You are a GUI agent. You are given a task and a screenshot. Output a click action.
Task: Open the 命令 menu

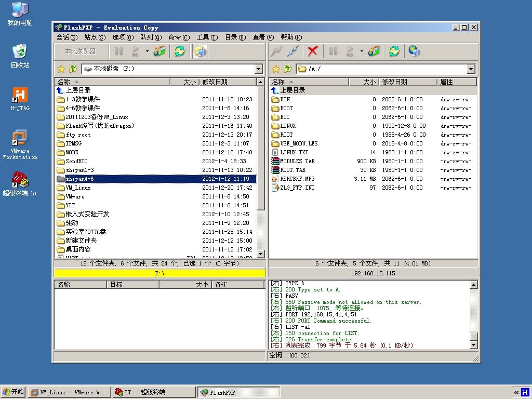click(x=179, y=37)
